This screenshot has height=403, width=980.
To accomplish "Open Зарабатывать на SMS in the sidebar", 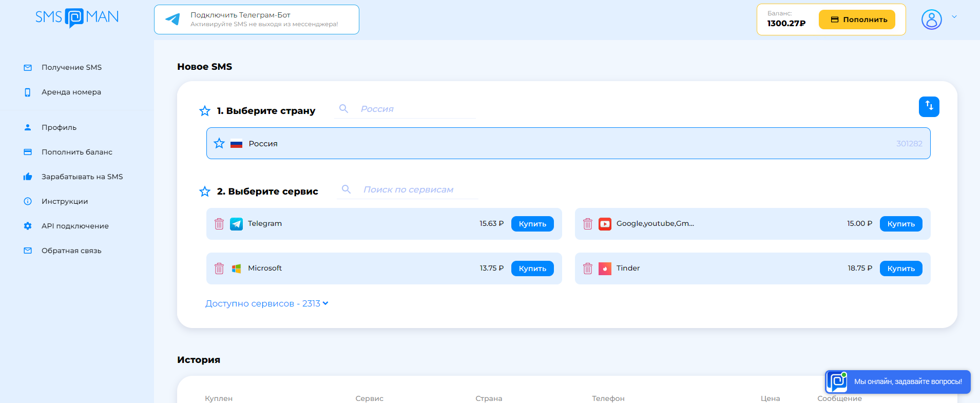I will click(82, 177).
